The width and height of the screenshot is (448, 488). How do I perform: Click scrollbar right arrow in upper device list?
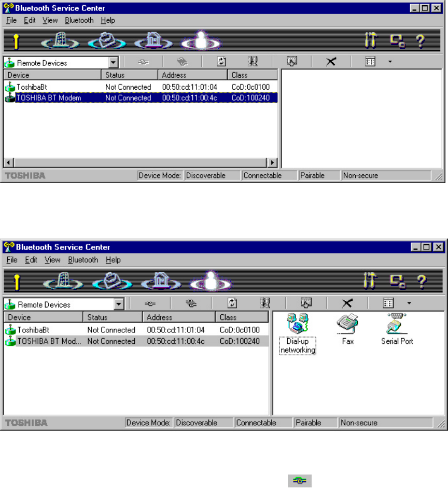click(x=272, y=162)
